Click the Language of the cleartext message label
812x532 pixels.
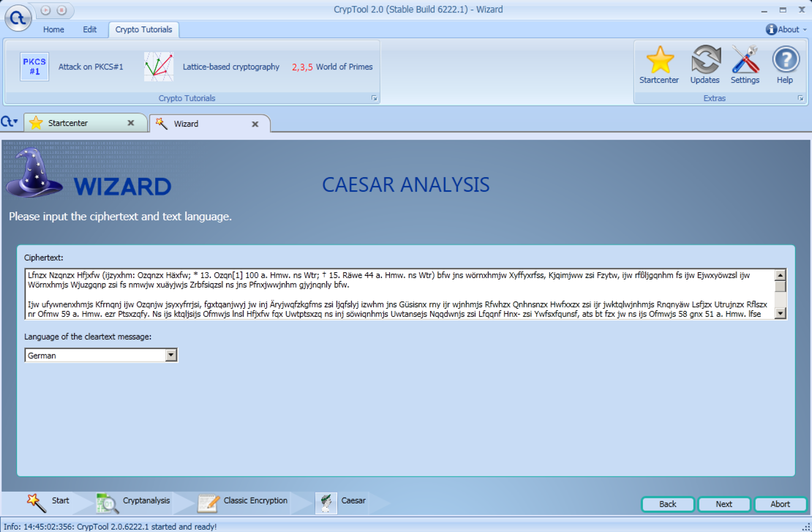88,337
